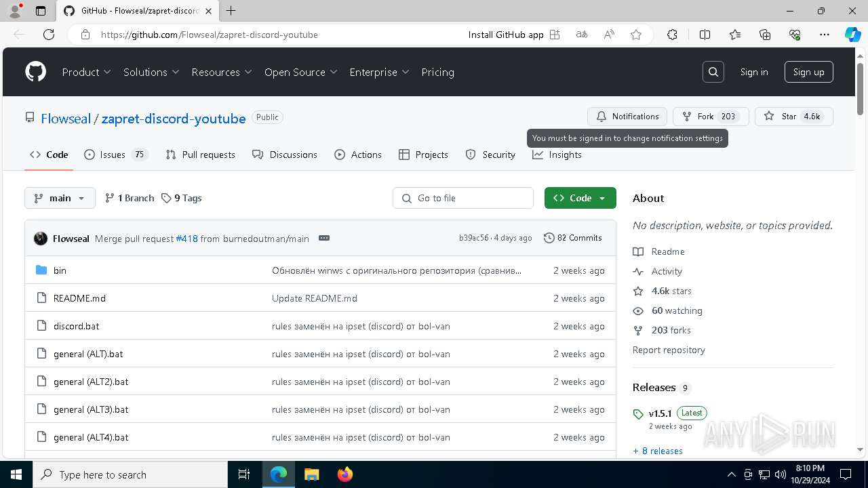The height and width of the screenshot is (488, 868).
Task: Click the Notifications bell button
Action: coord(627,117)
